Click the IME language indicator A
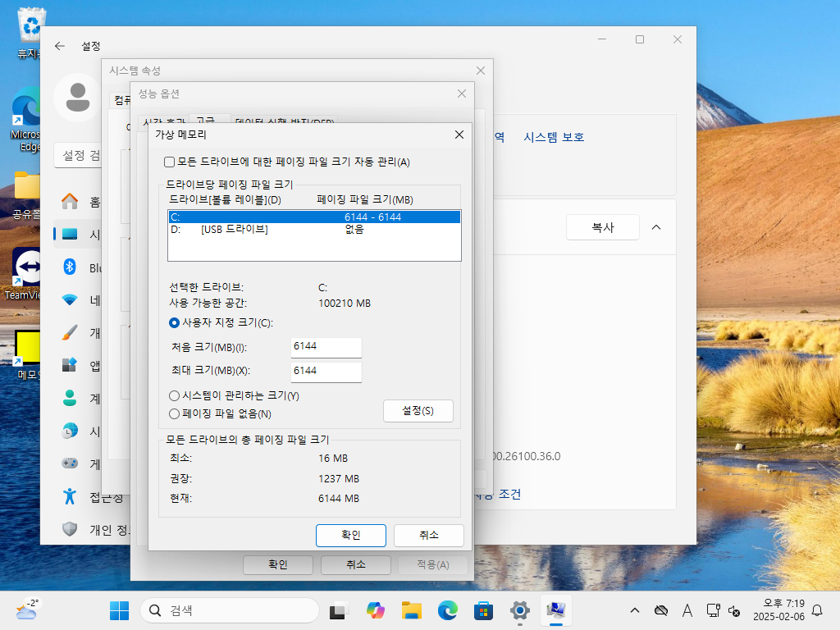 tap(687, 610)
